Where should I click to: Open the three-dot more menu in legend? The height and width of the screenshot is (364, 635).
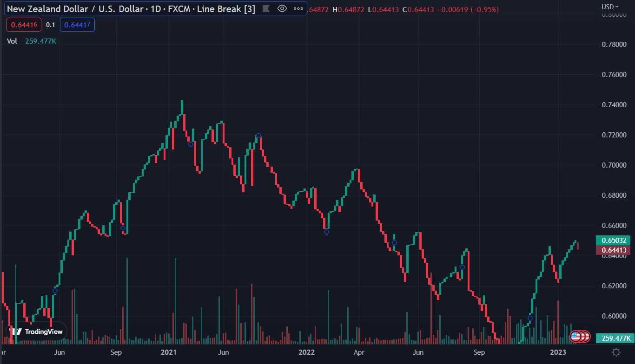click(298, 8)
